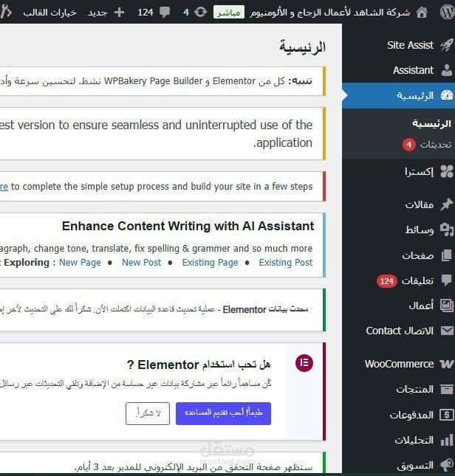
Task: Open the WordPress logo menu
Action: pos(447,13)
